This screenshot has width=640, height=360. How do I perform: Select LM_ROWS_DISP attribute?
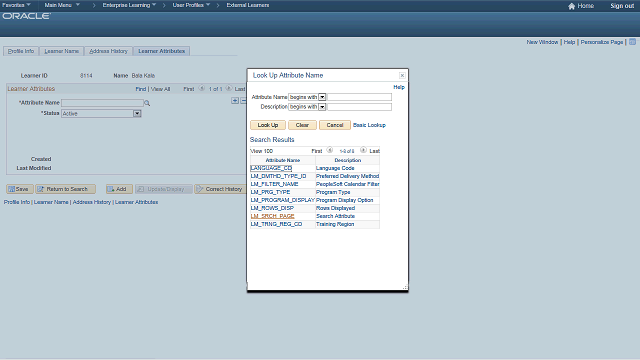[271, 208]
